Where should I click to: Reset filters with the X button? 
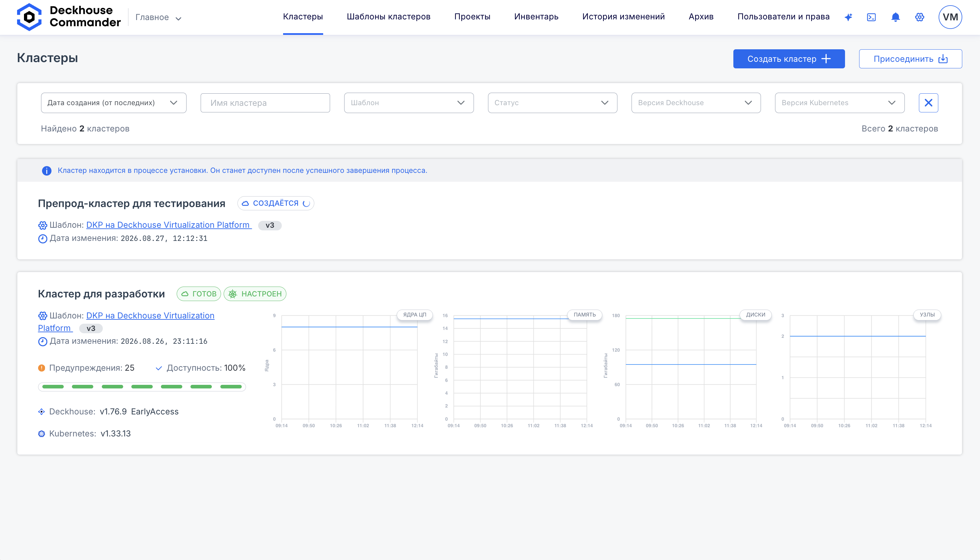(928, 103)
